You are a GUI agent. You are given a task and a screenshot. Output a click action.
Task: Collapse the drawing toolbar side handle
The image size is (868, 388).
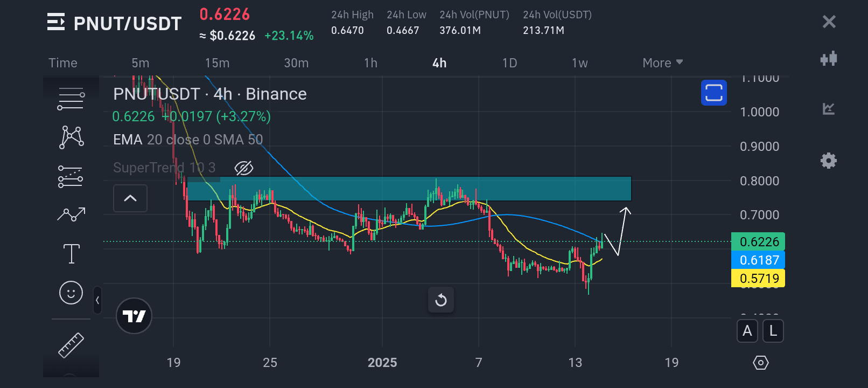pyautogui.click(x=97, y=300)
